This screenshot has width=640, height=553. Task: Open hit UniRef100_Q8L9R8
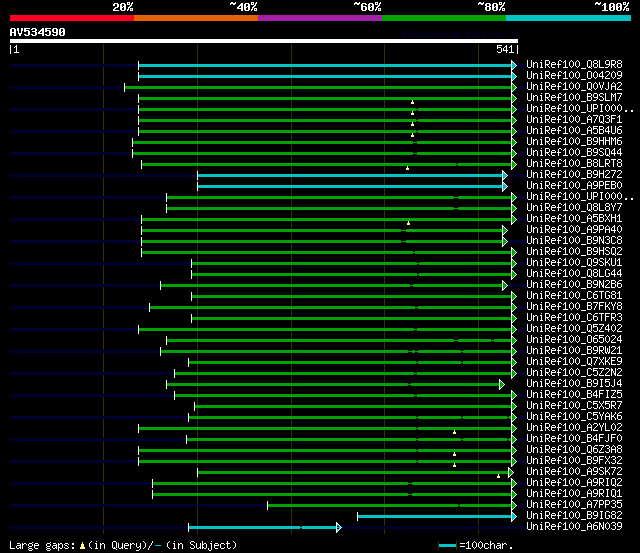point(574,64)
